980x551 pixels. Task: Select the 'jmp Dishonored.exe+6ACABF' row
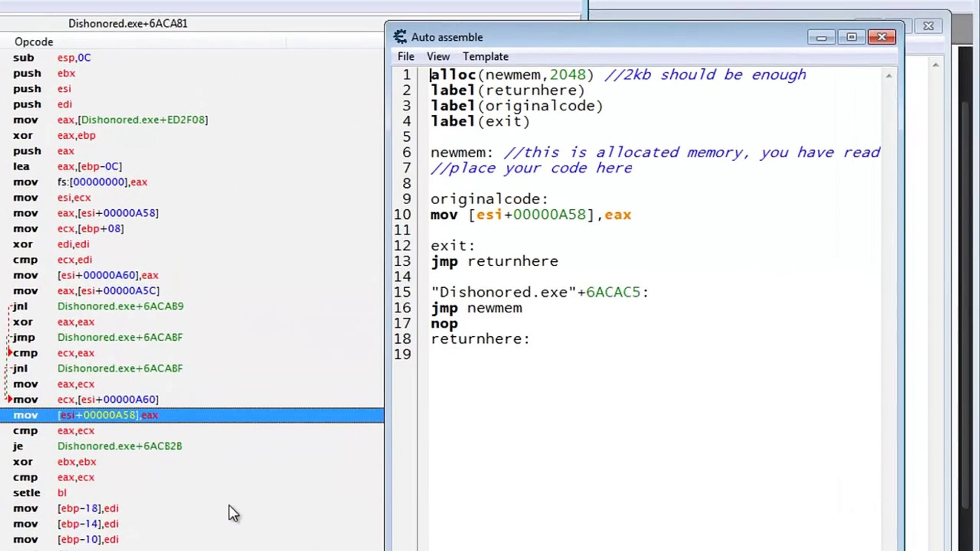(192, 338)
